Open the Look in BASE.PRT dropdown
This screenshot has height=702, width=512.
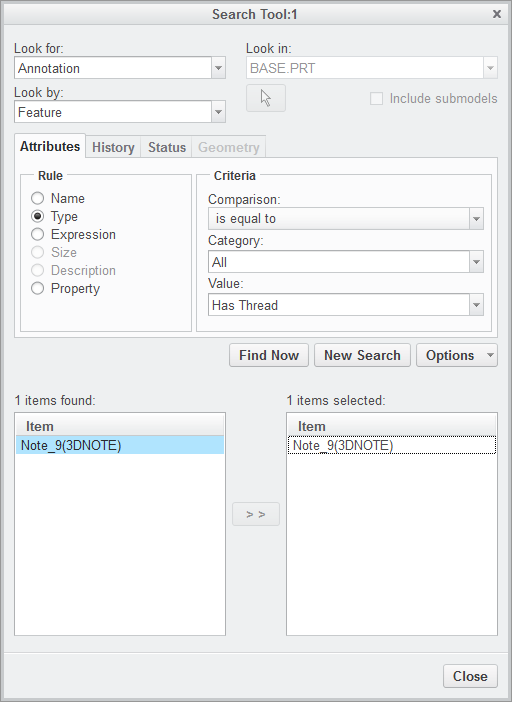tap(491, 68)
